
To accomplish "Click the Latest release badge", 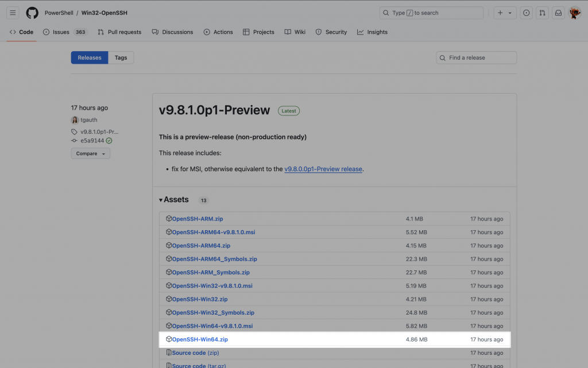I will (289, 111).
